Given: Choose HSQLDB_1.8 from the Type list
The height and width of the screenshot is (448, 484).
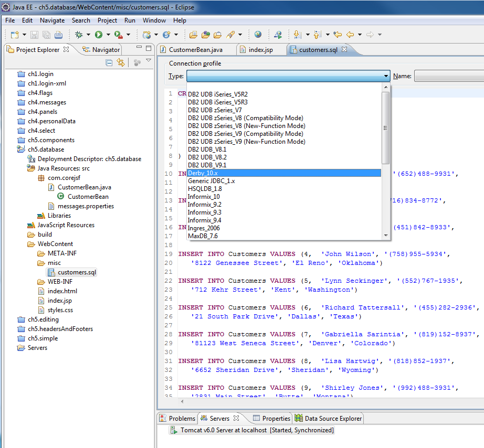Looking at the screenshot, I should click(x=284, y=189).
